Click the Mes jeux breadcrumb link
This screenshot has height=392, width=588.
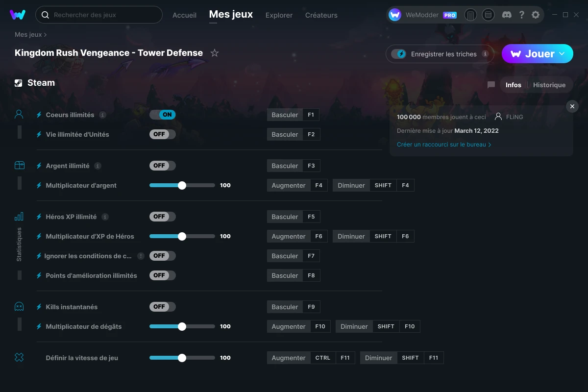pyautogui.click(x=28, y=35)
